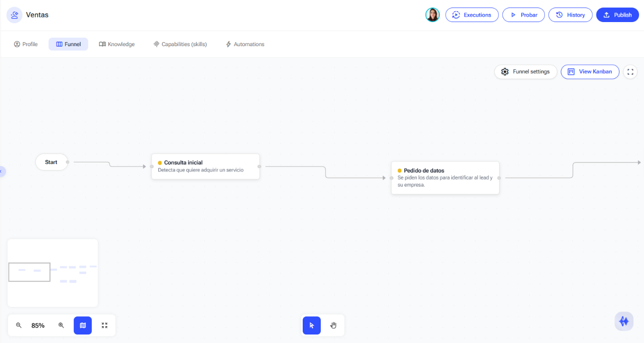This screenshot has width=644, height=343.
Task: Select the Funnel tab
Action: point(68,44)
